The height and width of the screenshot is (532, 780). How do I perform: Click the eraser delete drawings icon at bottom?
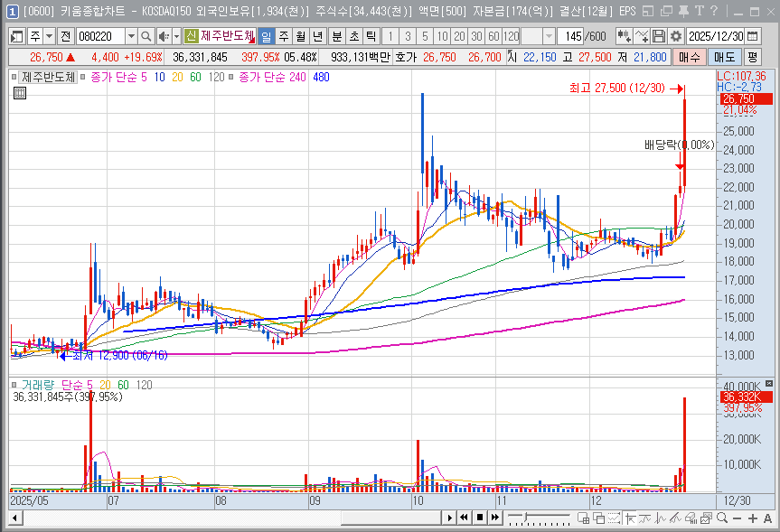[x=691, y=518]
